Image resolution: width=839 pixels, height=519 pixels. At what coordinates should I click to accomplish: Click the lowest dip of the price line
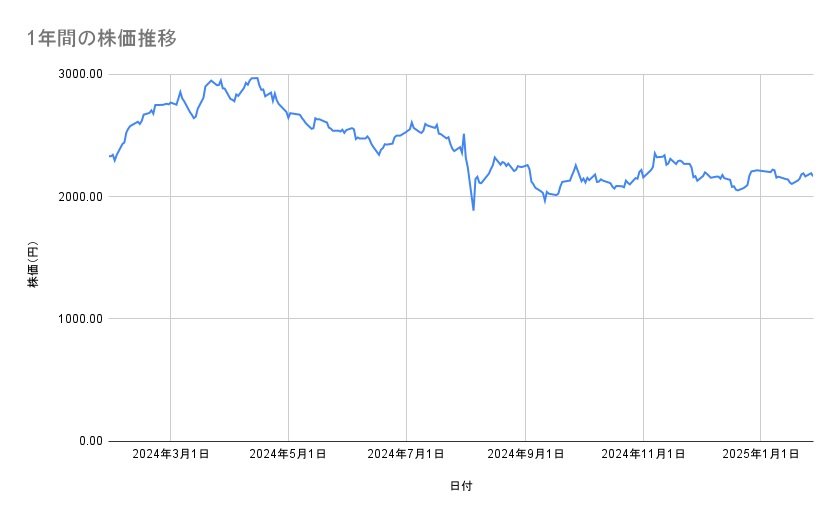click(473, 209)
